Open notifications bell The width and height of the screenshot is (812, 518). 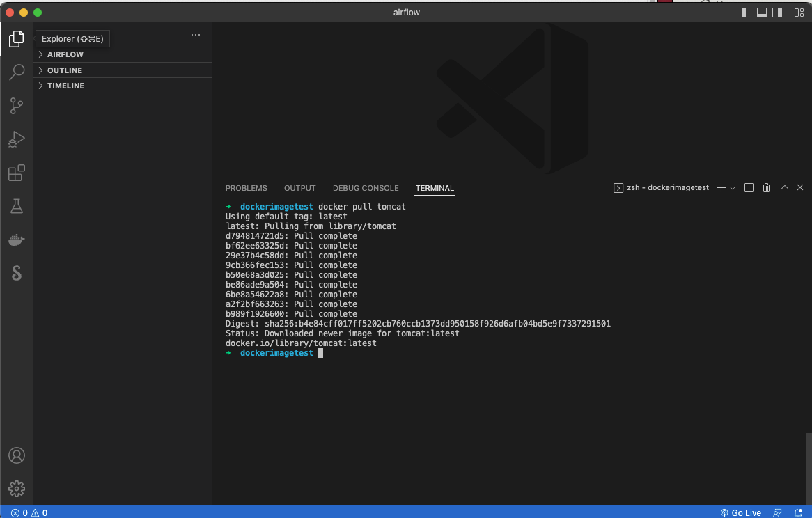[x=798, y=513]
